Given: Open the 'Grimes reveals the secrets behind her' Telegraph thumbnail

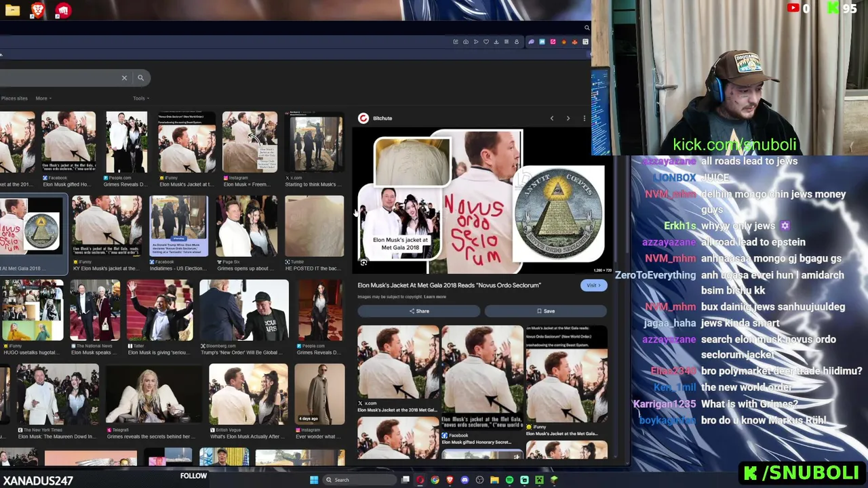Looking at the screenshot, I should (153, 395).
